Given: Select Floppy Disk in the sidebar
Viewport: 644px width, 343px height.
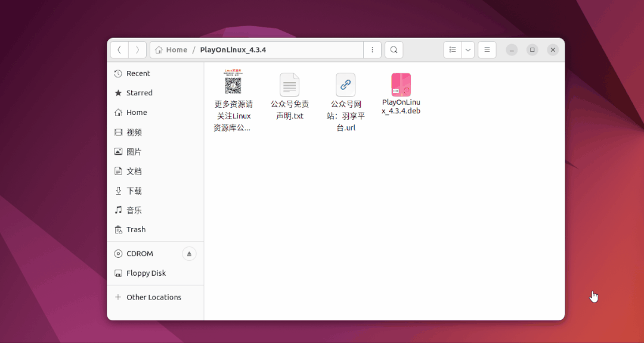Looking at the screenshot, I should click(x=155, y=273).
